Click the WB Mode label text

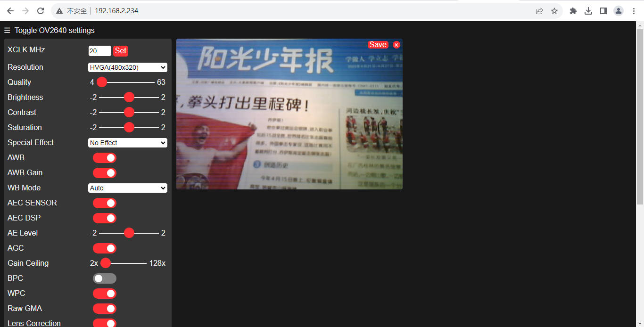coord(24,188)
